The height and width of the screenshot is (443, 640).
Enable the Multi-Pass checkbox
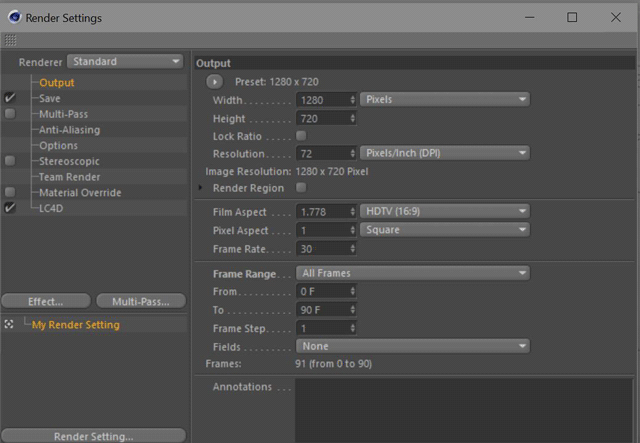(10, 114)
